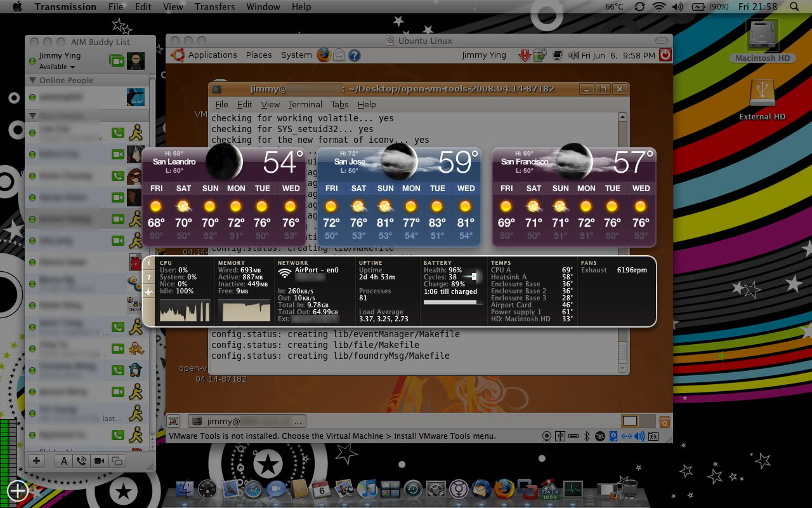
Task: Click VMware shared folders status icon
Action: point(653,436)
